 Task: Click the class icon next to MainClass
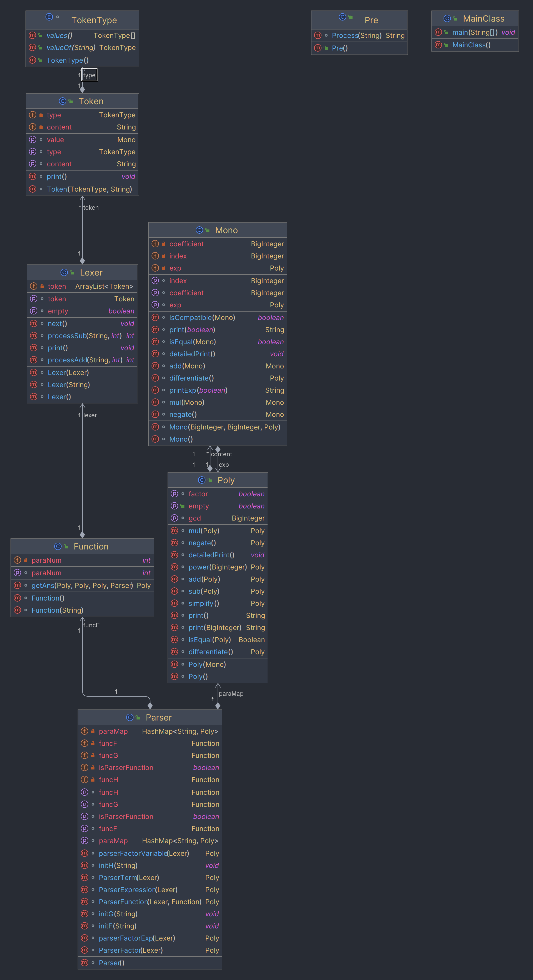(447, 19)
